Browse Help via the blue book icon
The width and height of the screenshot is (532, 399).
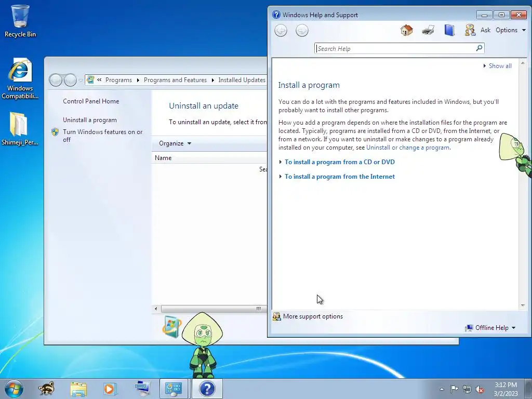[x=449, y=30]
